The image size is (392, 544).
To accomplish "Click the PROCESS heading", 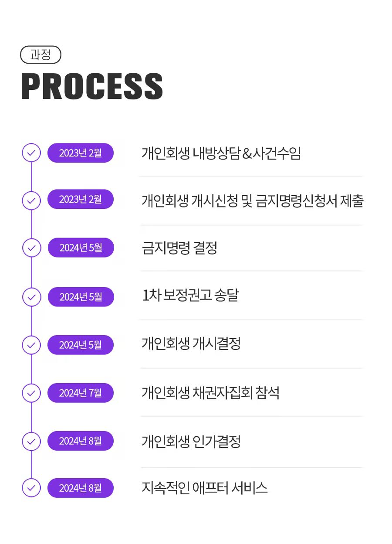I will (92, 87).
